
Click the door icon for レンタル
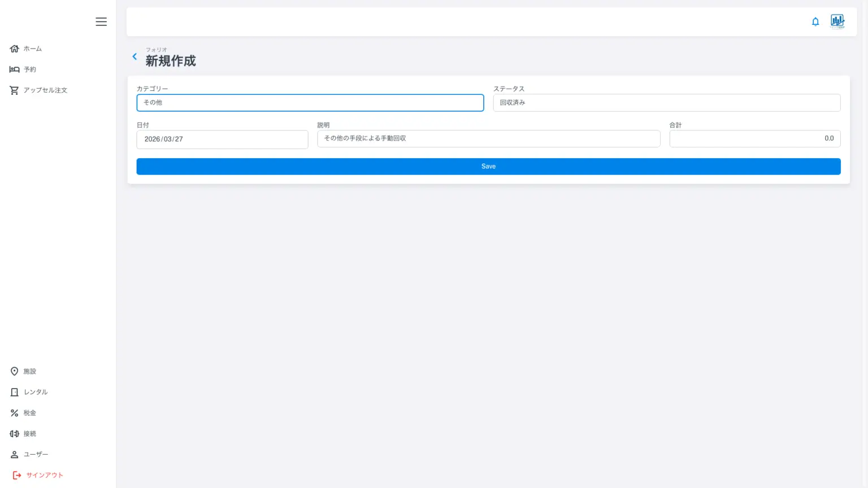click(15, 392)
